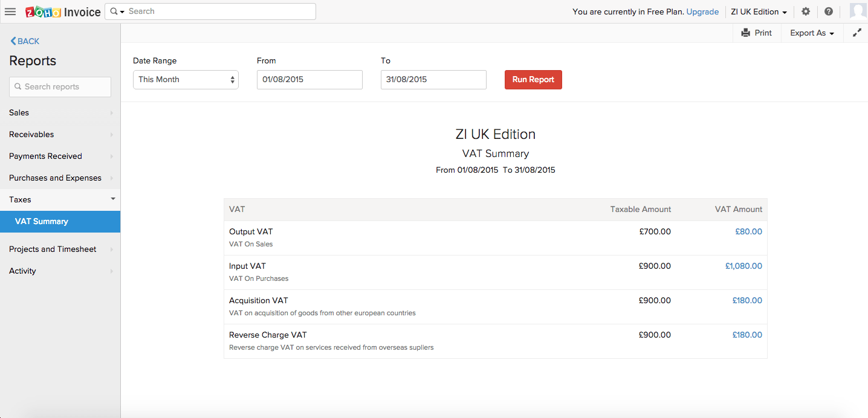Viewport: 868px width, 418px height.
Task: Expand the Sales reports section
Action: coord(60,113)
